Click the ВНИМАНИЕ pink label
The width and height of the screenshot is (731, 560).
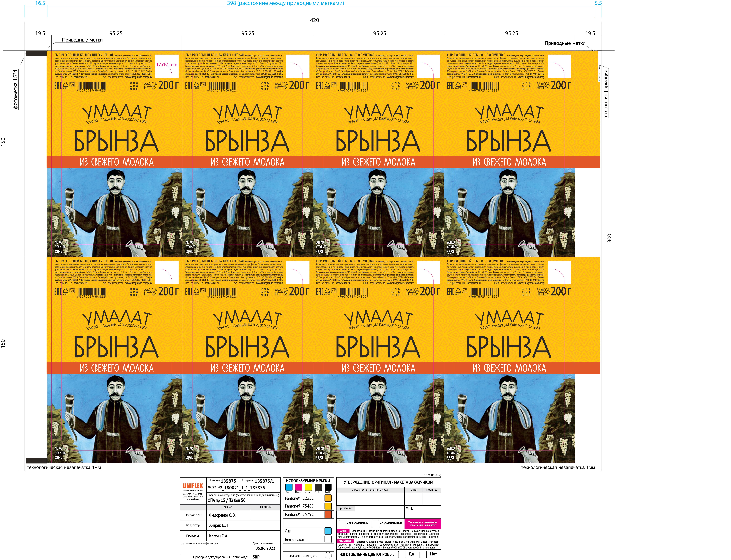(x=346, y=541)
